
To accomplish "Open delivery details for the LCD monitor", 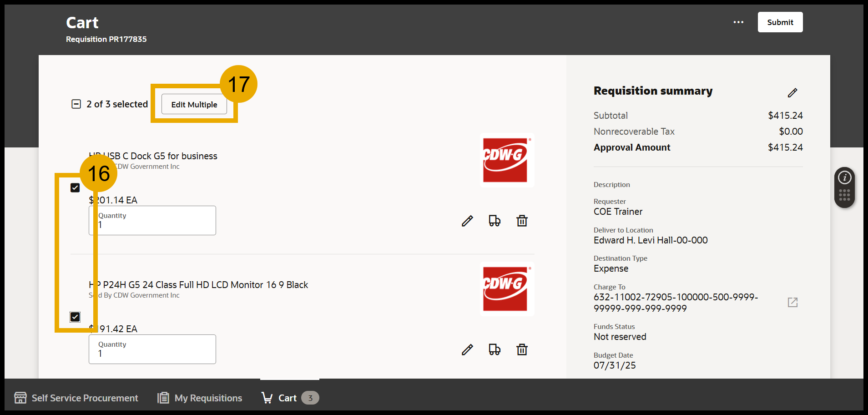I will click(x=494, y=349).
